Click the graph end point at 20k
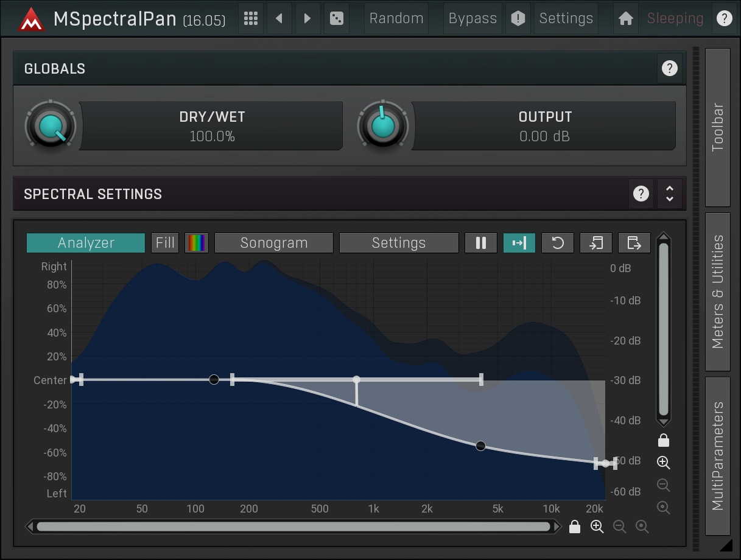This screenshot has width=741, height=560. click(605, 464)
